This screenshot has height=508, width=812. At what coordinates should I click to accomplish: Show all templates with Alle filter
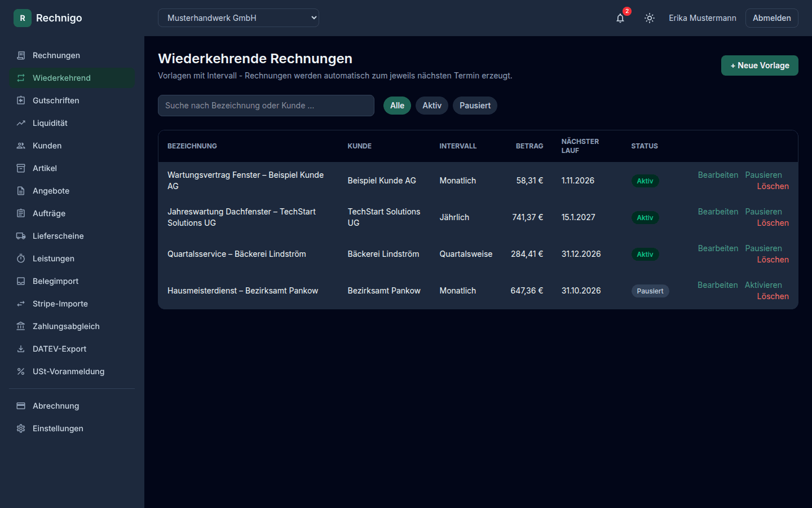(397, 106)
